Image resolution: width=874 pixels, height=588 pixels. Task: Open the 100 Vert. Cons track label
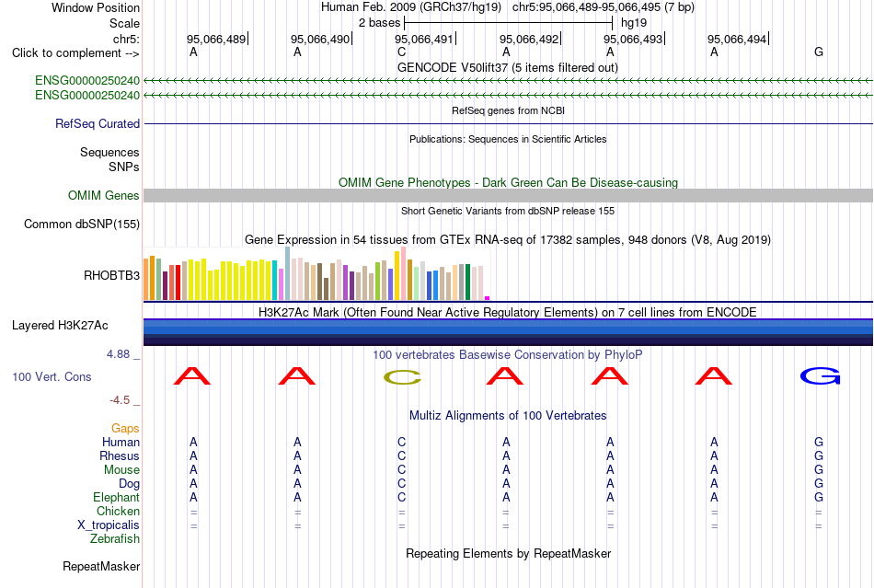click(52, 376)
